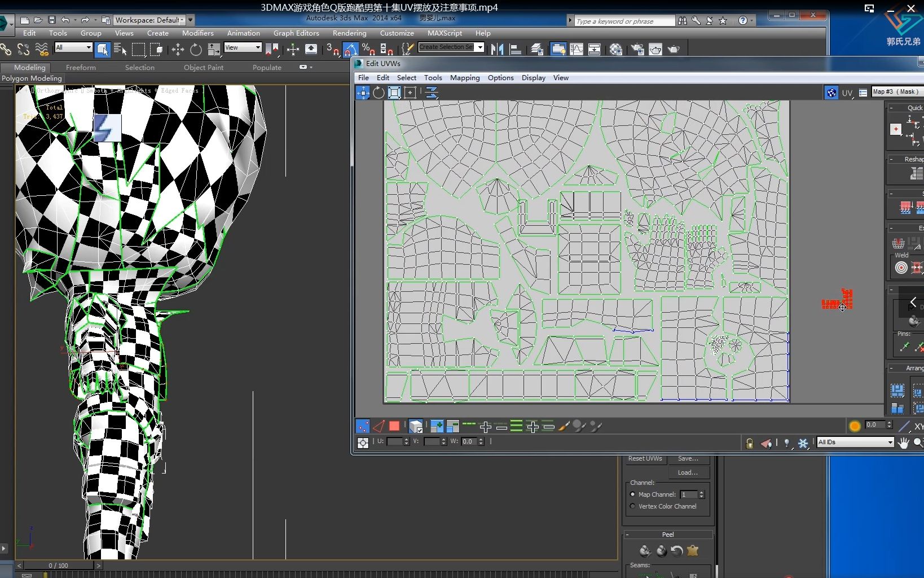
Task: Open the Workspace Default dropdown
Action: coord(149,20)
